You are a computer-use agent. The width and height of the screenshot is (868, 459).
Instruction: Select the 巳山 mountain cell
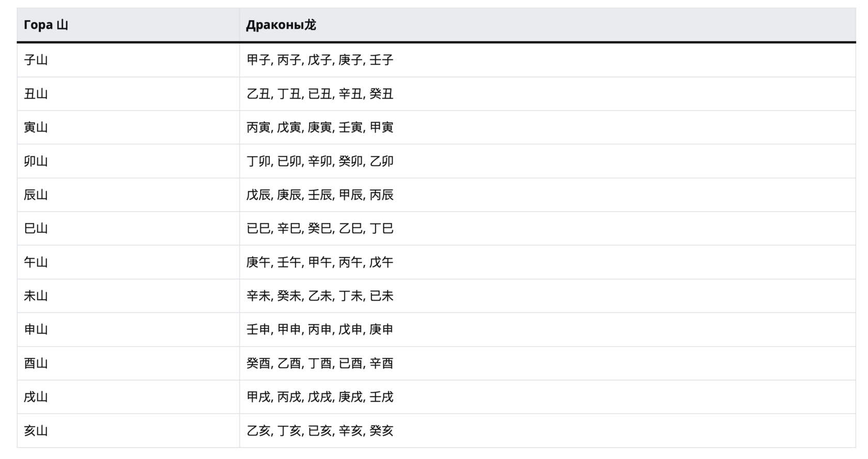pos(36,229)
